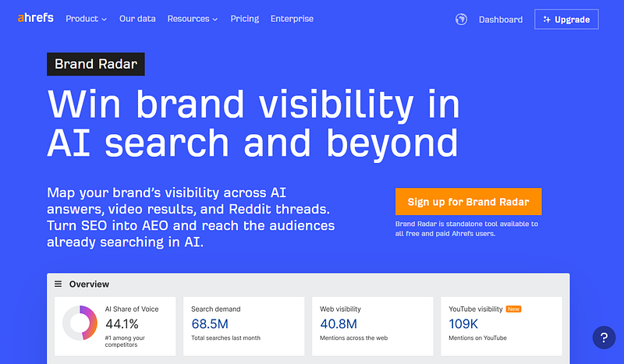Select the YouTube visibility card
This screenshot has height=364, width=624.
502,327
